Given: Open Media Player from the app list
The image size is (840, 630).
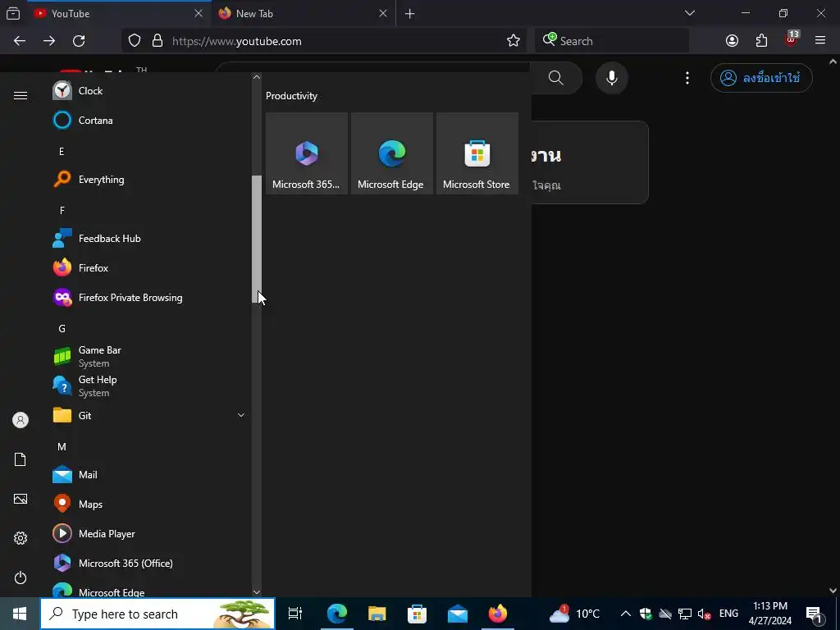Looking at the screenshot, I should [149, 533].
